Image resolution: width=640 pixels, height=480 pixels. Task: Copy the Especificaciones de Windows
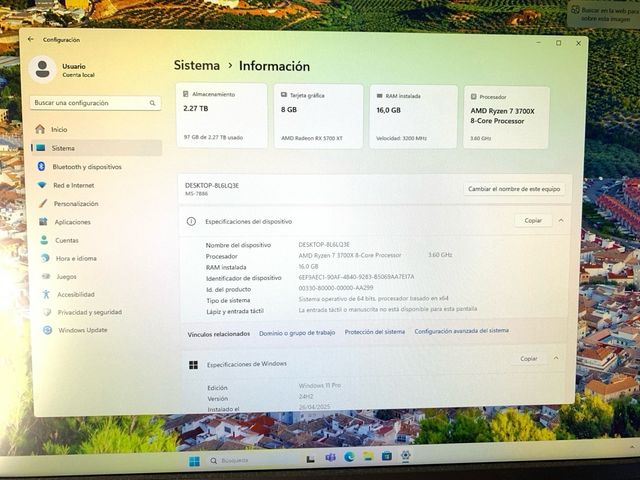[529, 358]
